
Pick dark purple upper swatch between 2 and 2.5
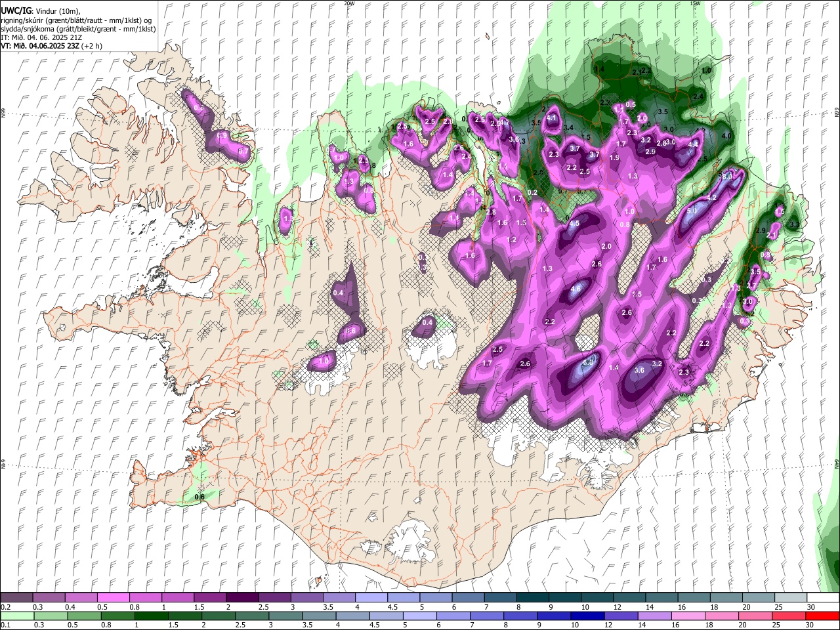(242, 598)
